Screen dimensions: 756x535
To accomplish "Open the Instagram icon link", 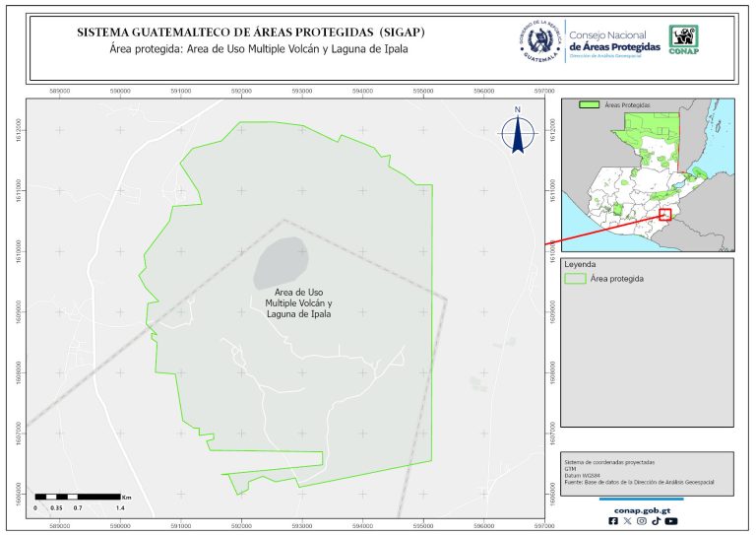I will pos(642,521).
